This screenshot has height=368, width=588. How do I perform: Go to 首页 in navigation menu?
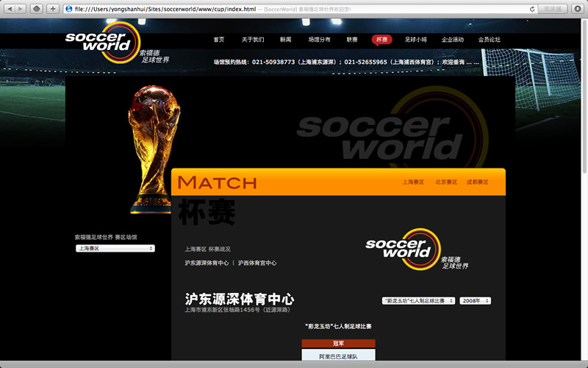click(x=219, y=40)
